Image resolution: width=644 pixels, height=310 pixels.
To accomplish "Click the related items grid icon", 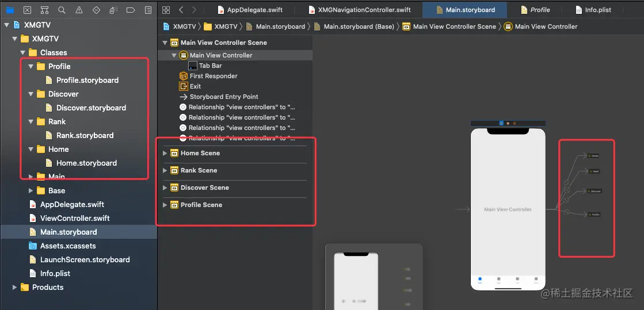I will [166, 10].
